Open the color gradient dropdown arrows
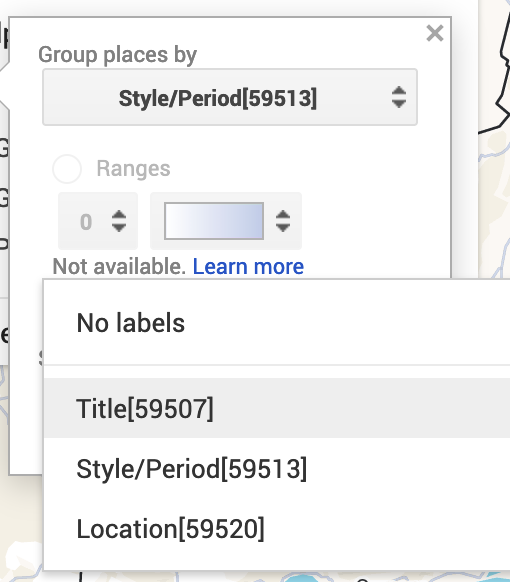The height and width of the screenshot is (582, 510). pyautogui.click(x=283, y=221)
